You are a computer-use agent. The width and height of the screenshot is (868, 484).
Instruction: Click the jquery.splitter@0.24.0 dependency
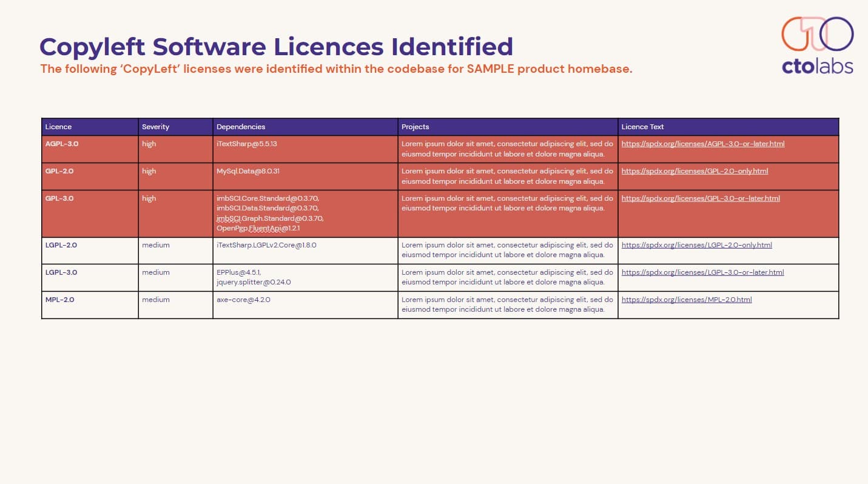(254, 282)
